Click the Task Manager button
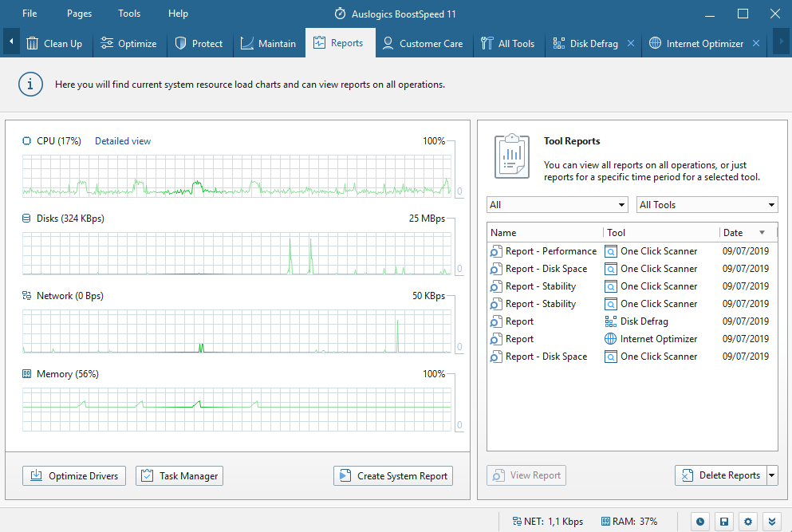This screenshot has width=792, height=532. tap(179, 476)
